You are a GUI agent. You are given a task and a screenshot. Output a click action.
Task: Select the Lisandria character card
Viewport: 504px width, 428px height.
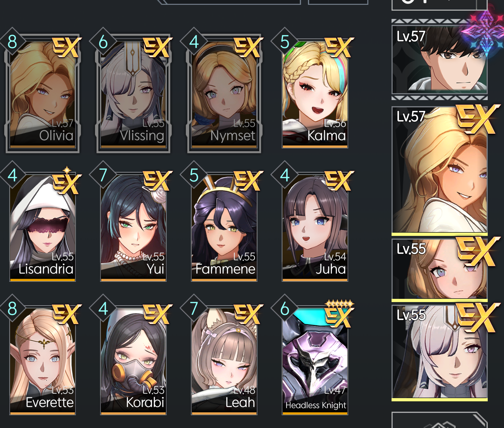tap(42, 227)
